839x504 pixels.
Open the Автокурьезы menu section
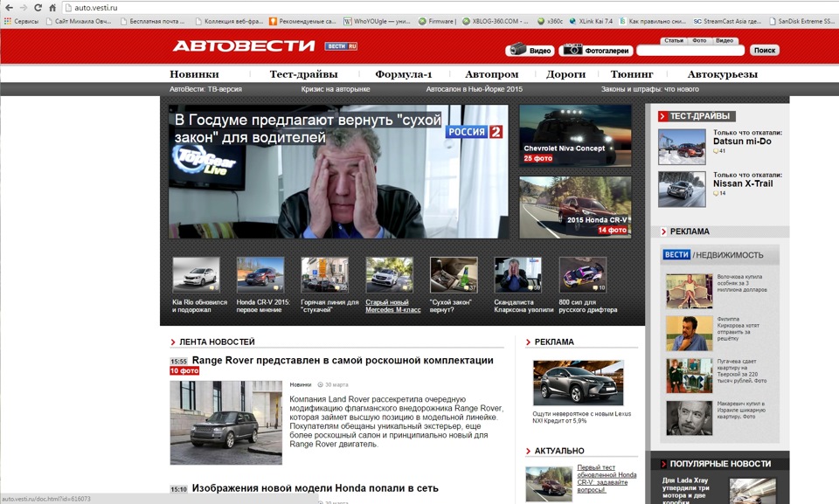[723, 74]
